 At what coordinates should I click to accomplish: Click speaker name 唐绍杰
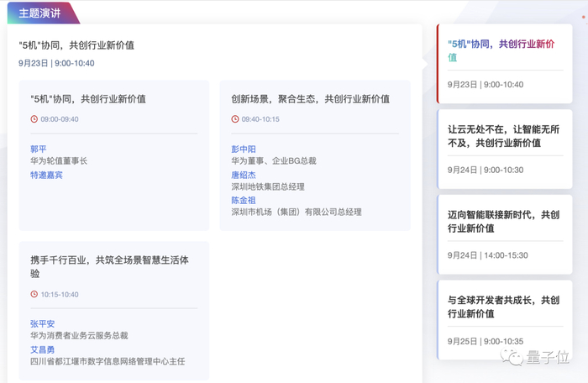[x=244, y=175]
